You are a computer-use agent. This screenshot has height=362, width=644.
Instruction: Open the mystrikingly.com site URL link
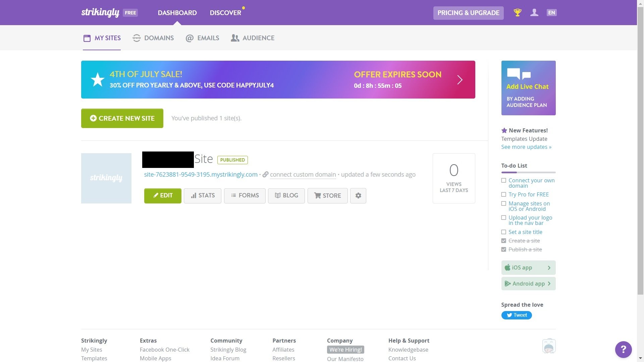pyautogui.click(x=201, y=175)
